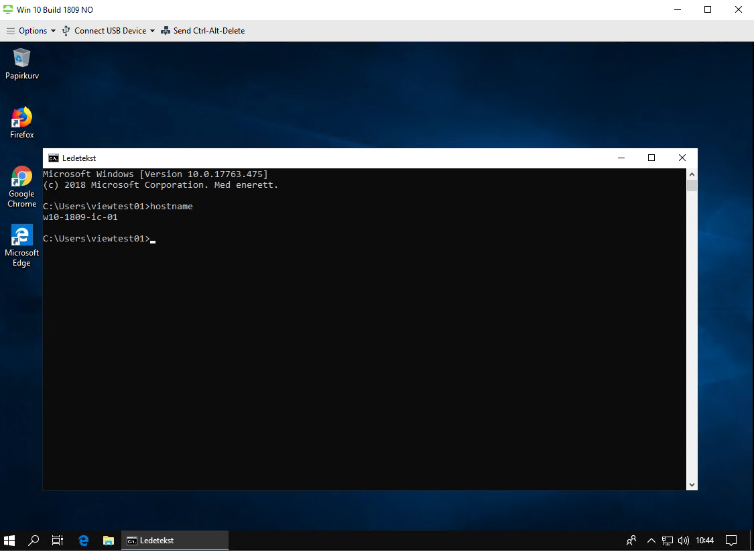
Task: Launch Edge from the taskbar
Action: (84, 540)
